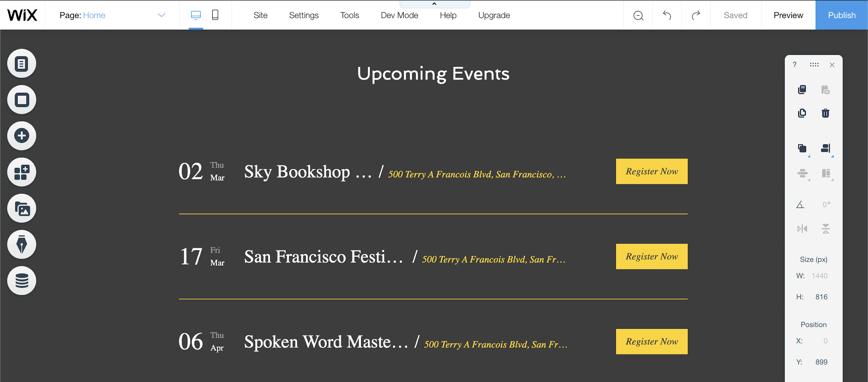Open the Dev Mode menu
Image resolution: width=868 pixels, height=382 pixels.
tap(399, 15)
